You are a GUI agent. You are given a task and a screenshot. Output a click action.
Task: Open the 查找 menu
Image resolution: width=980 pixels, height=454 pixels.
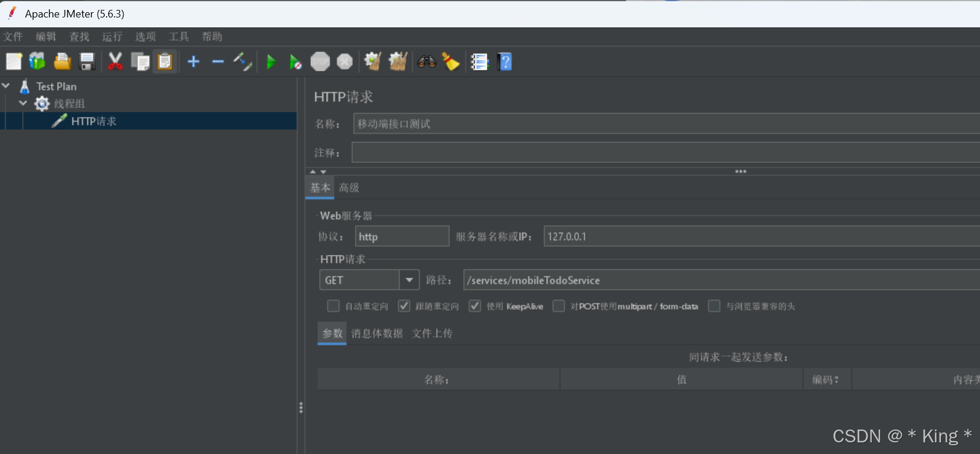pyautogui.click(x=79, y=37)
